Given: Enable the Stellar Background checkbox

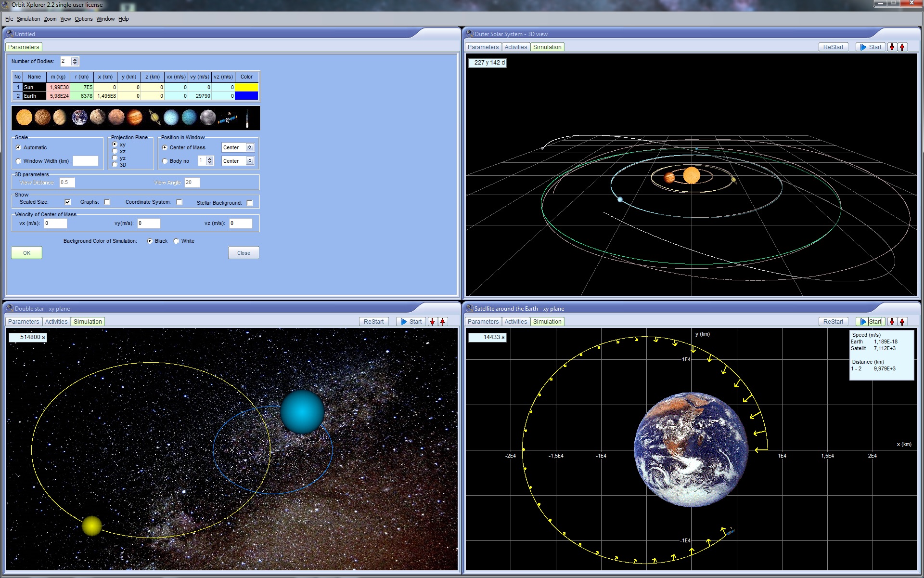Looking at the screenshot, I should (x=250, y=203).
